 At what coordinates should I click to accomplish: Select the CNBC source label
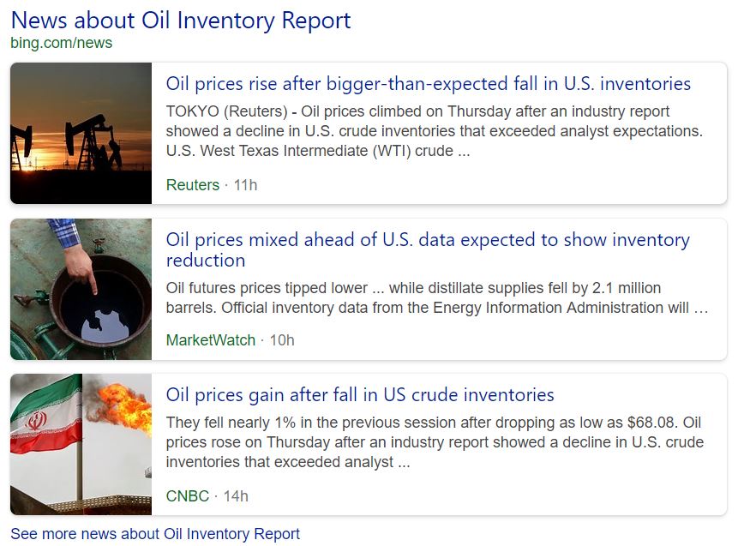[x=187, y=495]
